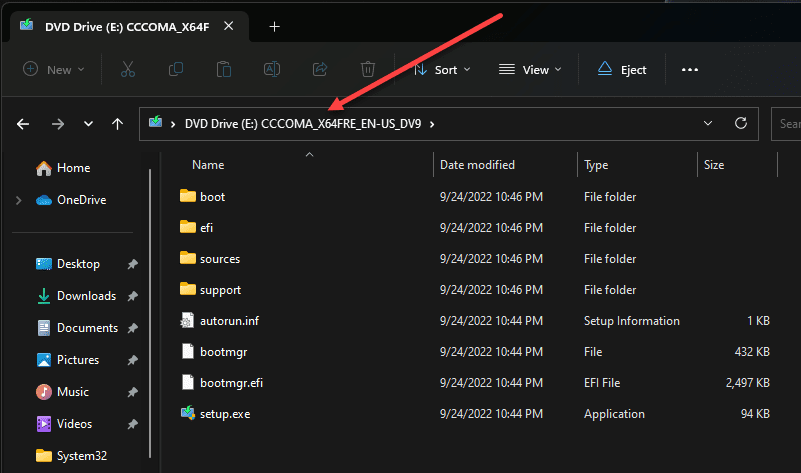The height and width of the screenshot is (473, 801).
Task: Click the Share icon in toolbar
Action: (320, 70)
